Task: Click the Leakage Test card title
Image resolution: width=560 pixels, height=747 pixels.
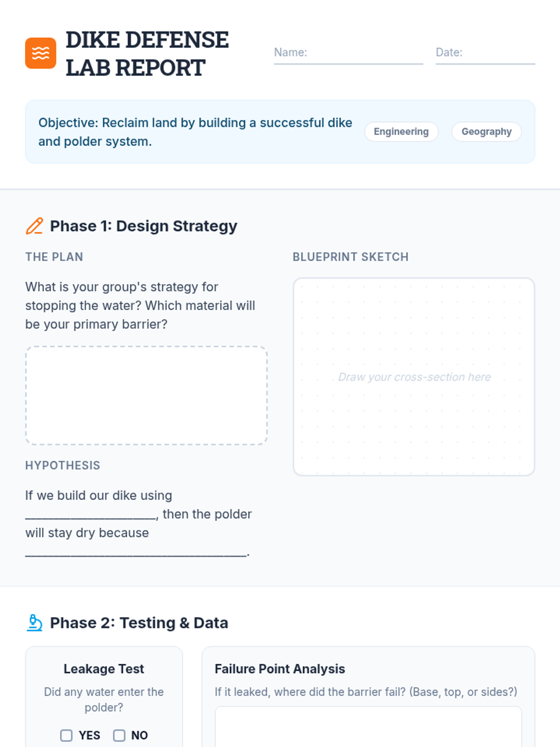Action: pyautogui.click(x=104, y=669)
